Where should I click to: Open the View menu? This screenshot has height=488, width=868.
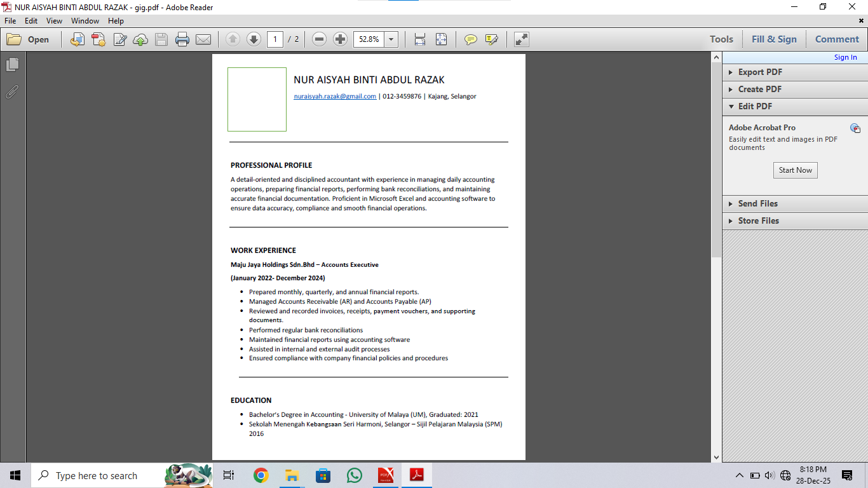pyautogui.click(x=54, y=20)
